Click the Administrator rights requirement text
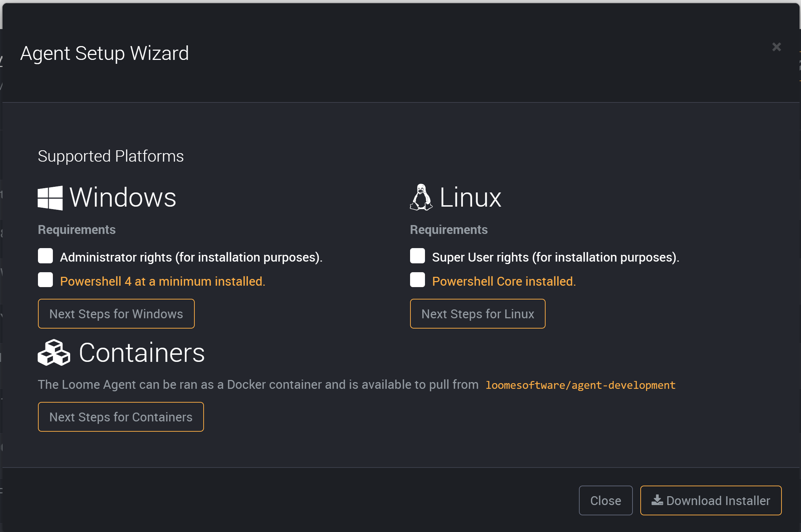 (191, 257)
